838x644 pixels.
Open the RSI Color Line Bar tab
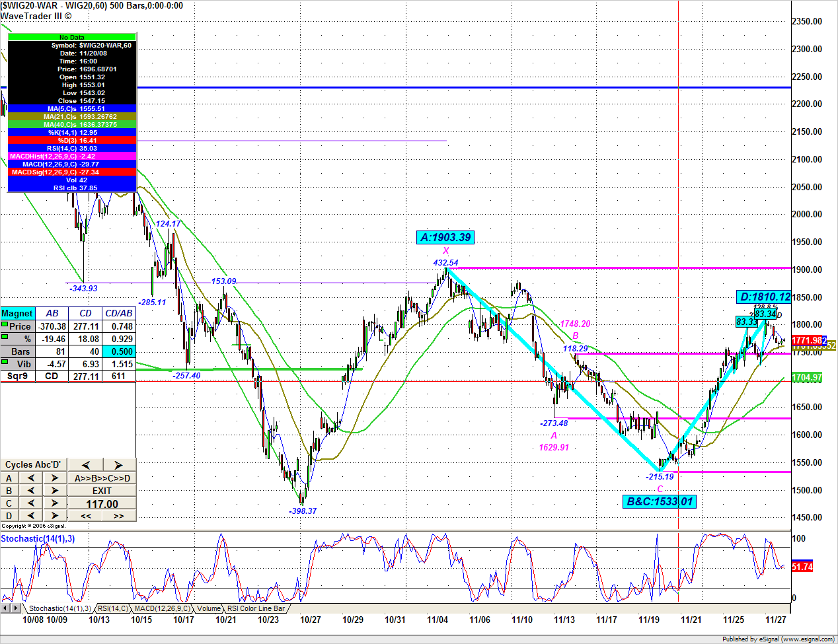(256, 608)
